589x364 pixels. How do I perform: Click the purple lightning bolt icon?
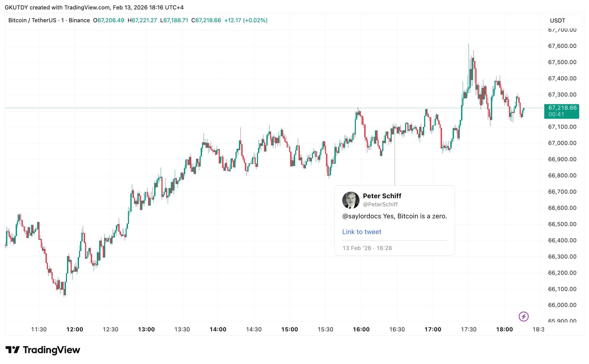tap(523, 316)
